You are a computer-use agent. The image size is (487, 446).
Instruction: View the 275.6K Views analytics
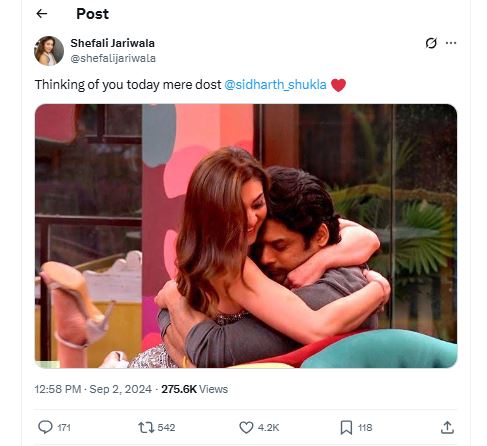click(x=194, y=389)
